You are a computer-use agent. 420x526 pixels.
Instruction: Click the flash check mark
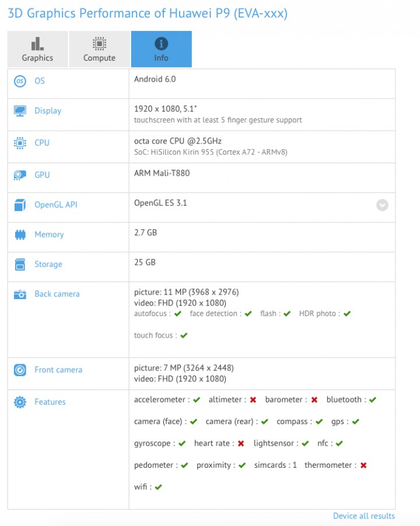[287, 314]
